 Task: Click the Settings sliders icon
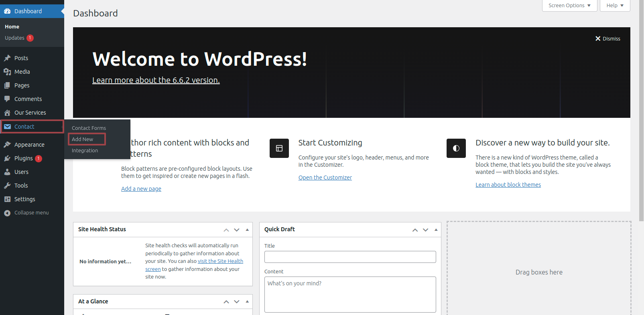7,199
